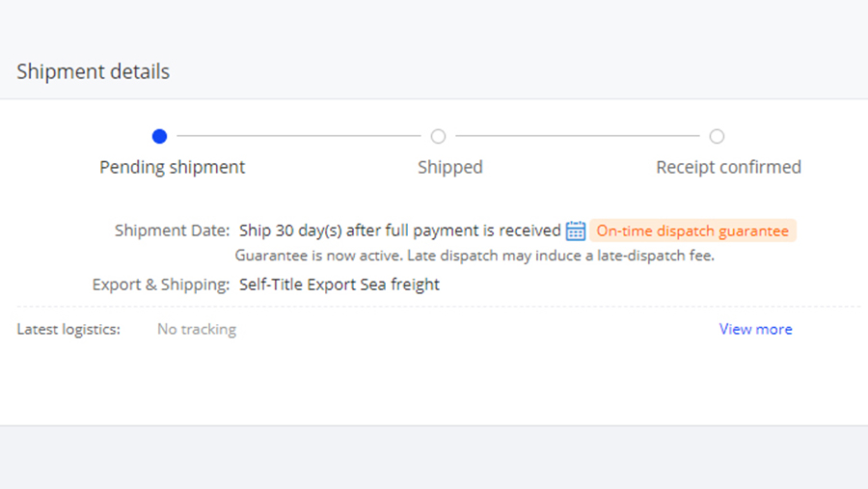Open the View more logistics link
The height and width of the screenshot is (489, 868).
point(755,329)
